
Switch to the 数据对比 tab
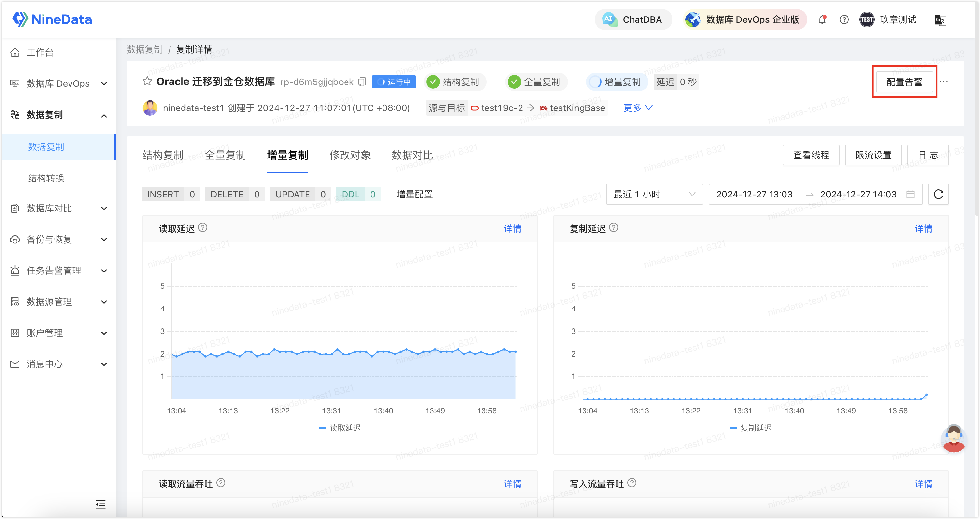click(412, 155)
